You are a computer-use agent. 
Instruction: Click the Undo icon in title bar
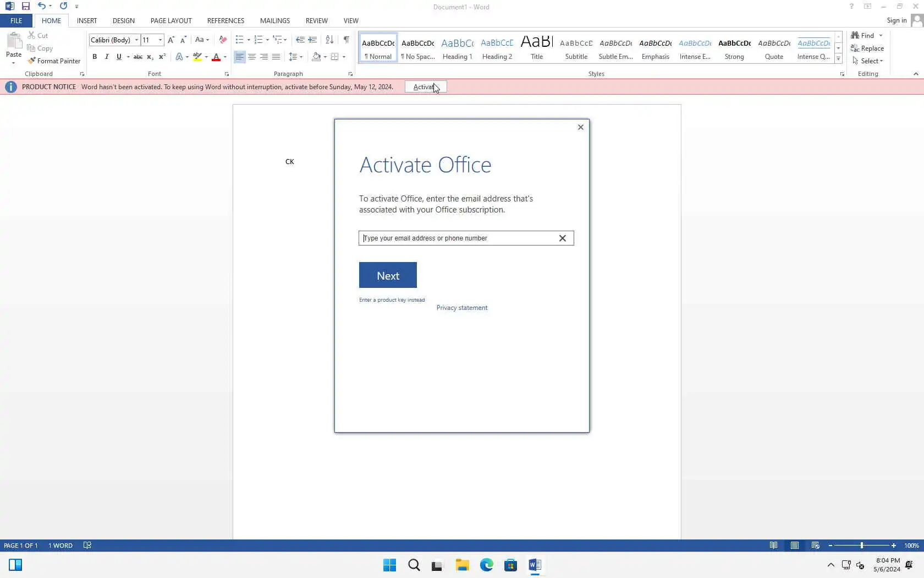point(41,6)
